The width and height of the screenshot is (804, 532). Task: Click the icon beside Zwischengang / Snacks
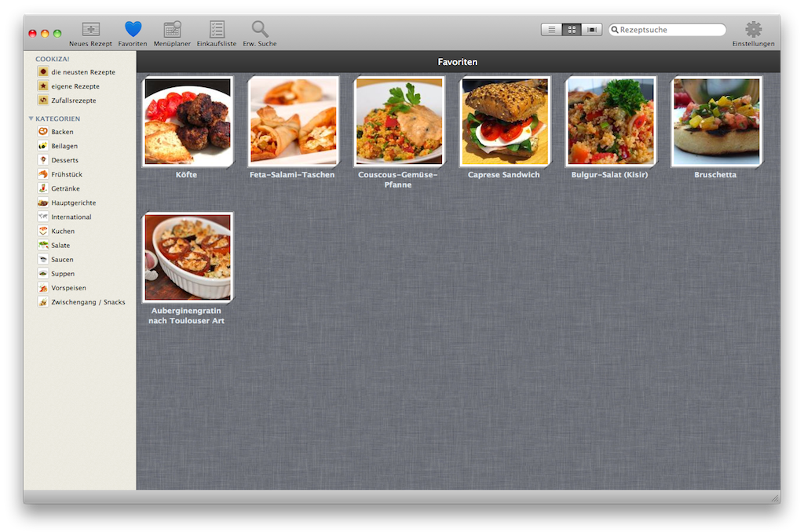(x=43, y=302)
